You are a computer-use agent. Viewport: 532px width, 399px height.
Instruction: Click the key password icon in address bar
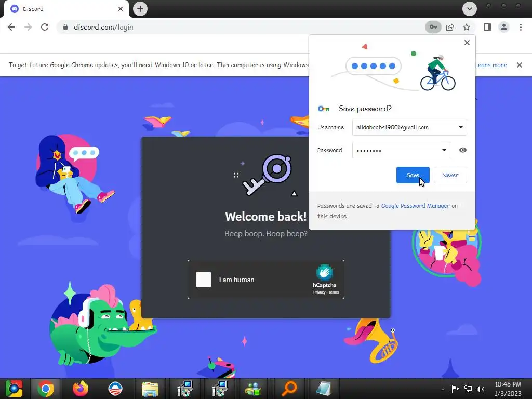[433, 27]
